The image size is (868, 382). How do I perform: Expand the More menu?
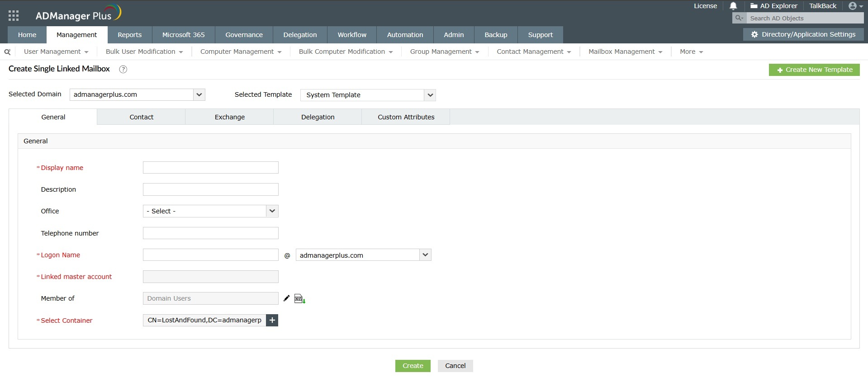[692, 52]
